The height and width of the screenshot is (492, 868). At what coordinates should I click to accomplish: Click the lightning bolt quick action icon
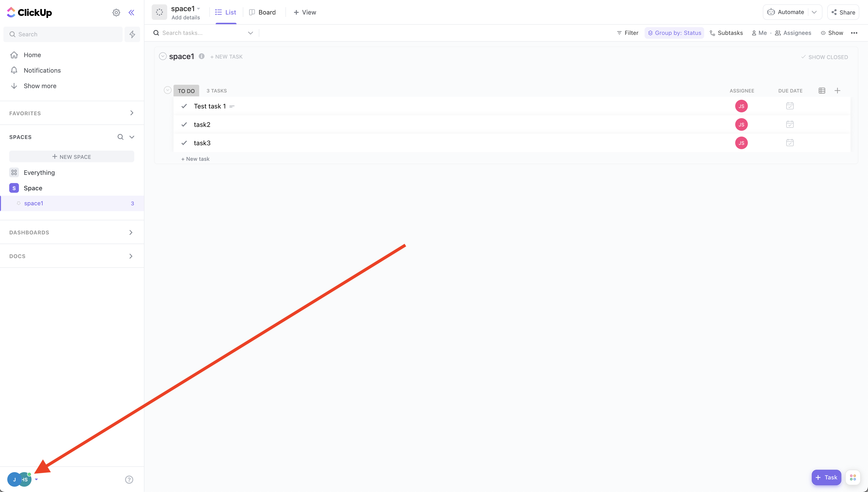[x=132, y=34]
